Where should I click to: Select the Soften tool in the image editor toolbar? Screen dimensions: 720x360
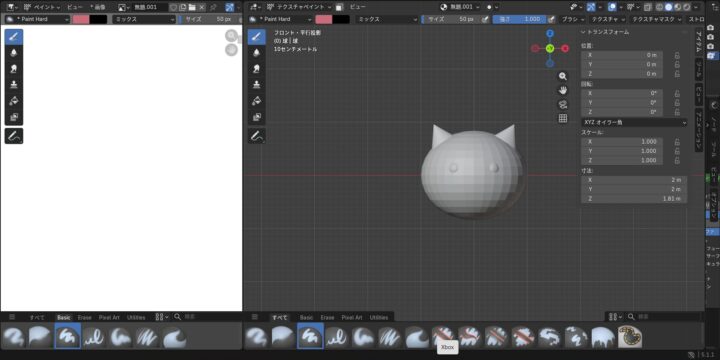(x=14, y=52)
